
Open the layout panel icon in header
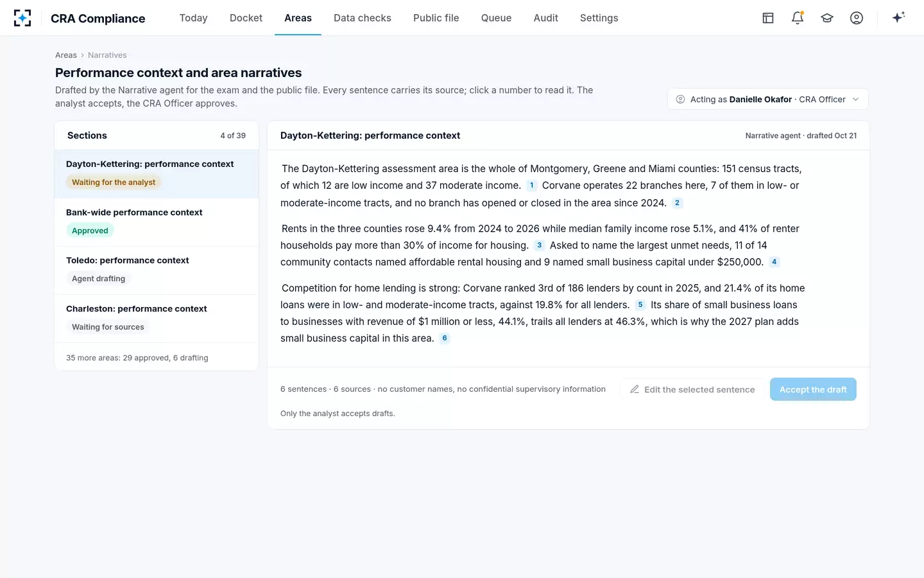point(768,18)
